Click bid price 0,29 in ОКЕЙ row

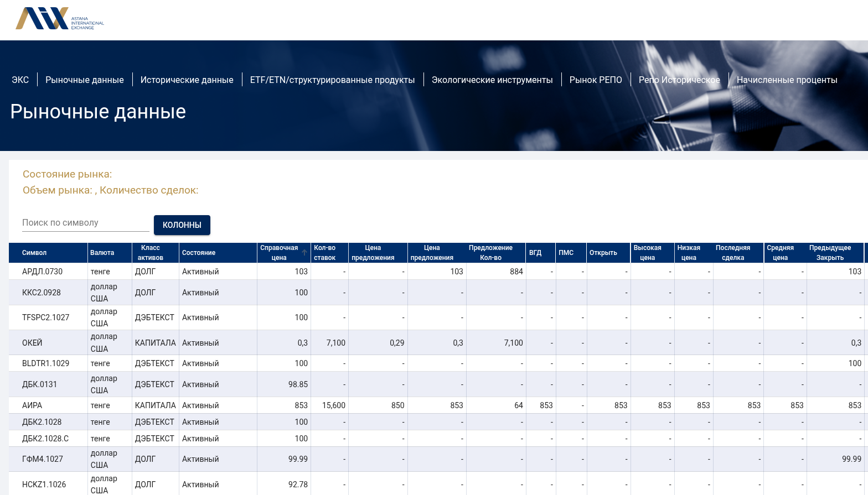397,343
